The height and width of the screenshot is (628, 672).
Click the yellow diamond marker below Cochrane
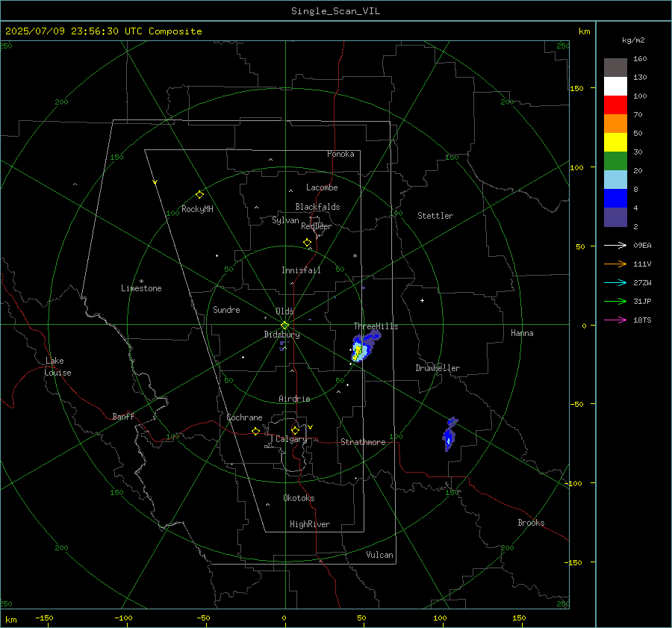point(255,432)
